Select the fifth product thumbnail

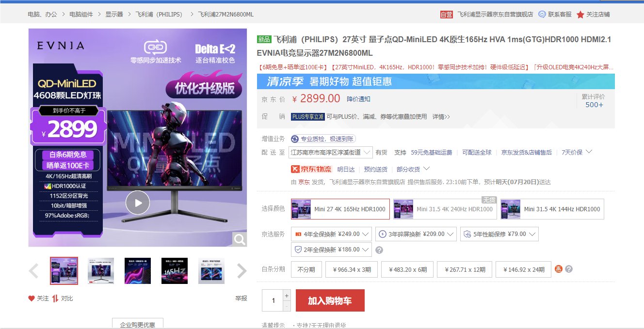coord(211,271)
